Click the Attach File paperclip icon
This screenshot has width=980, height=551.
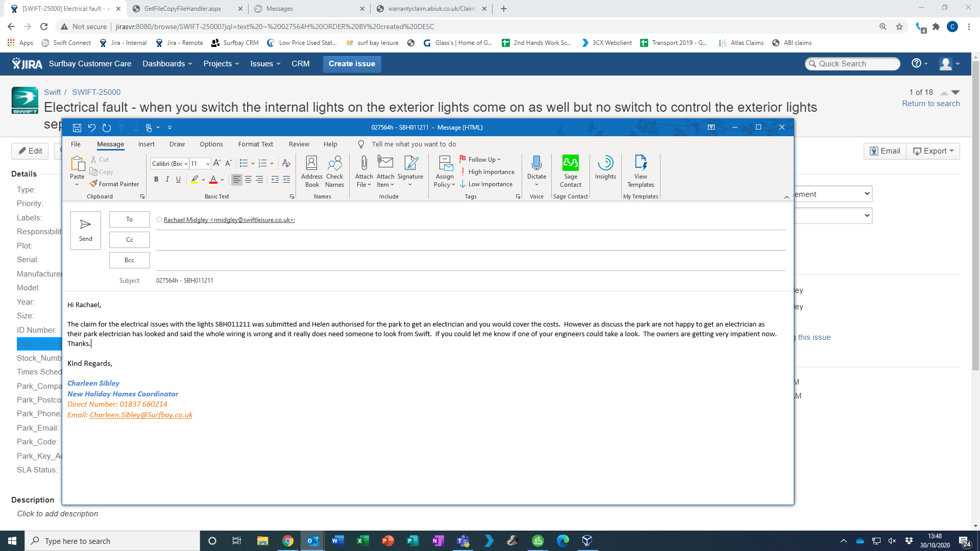pos(364,163)
